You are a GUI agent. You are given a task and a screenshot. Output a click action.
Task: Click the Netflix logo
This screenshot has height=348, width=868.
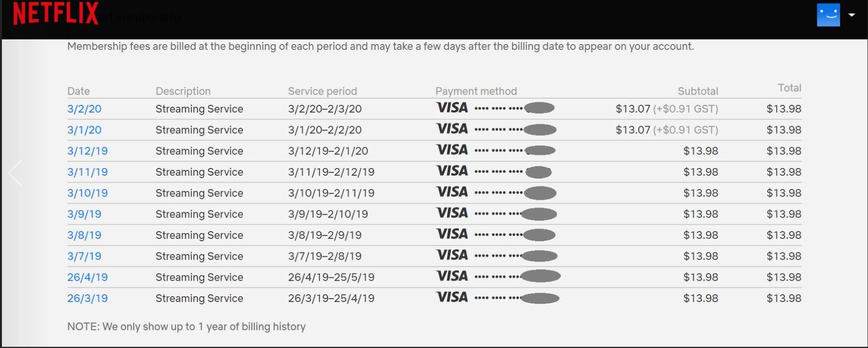56,13
